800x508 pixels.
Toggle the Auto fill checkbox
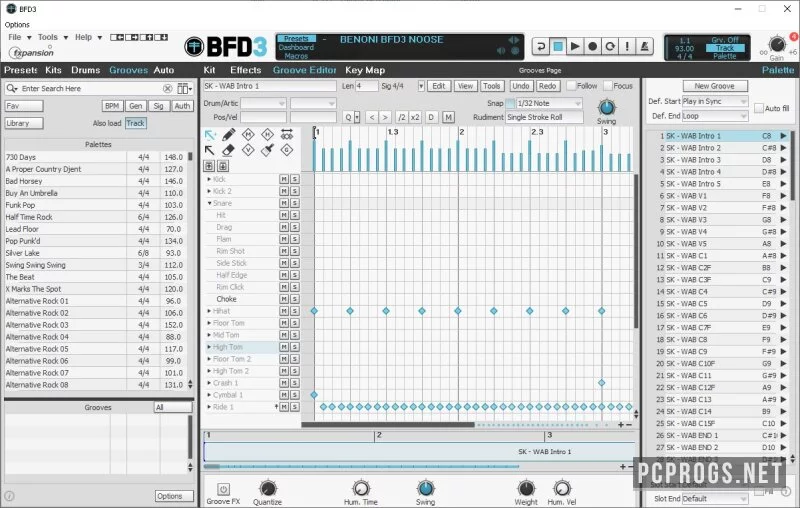(x=759, y=108)
